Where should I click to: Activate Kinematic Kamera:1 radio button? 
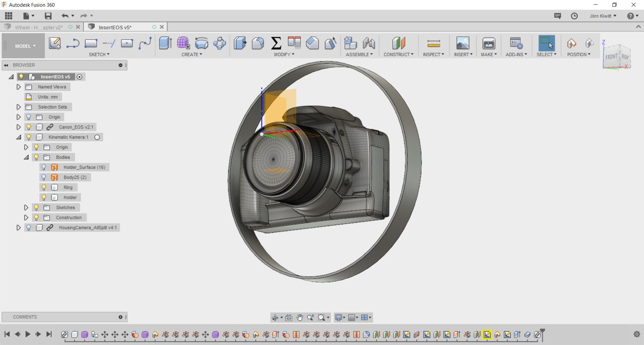pyautogui.click(x=97, y=137)
